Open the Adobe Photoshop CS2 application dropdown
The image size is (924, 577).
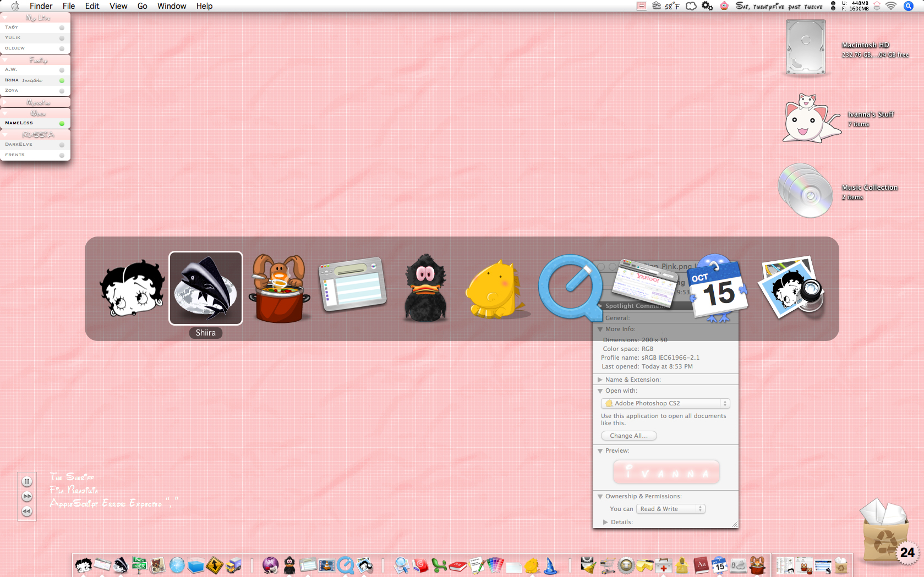[x=665, y=403]
